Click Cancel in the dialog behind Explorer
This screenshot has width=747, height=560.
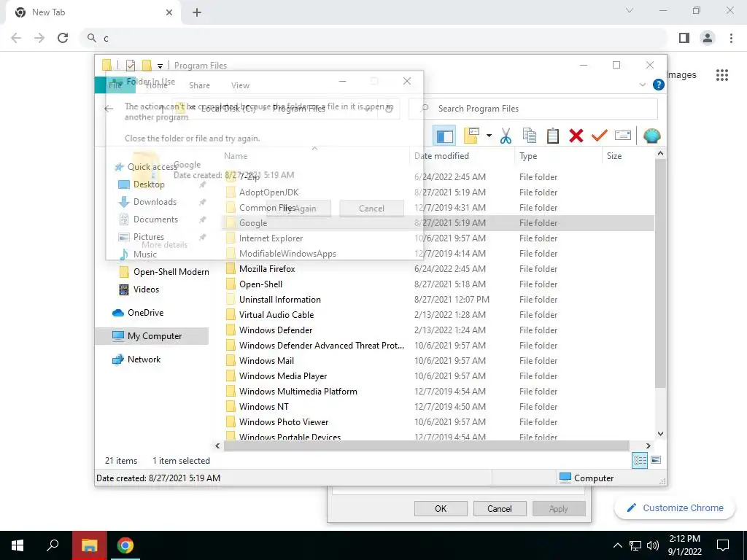coord(499,508)
